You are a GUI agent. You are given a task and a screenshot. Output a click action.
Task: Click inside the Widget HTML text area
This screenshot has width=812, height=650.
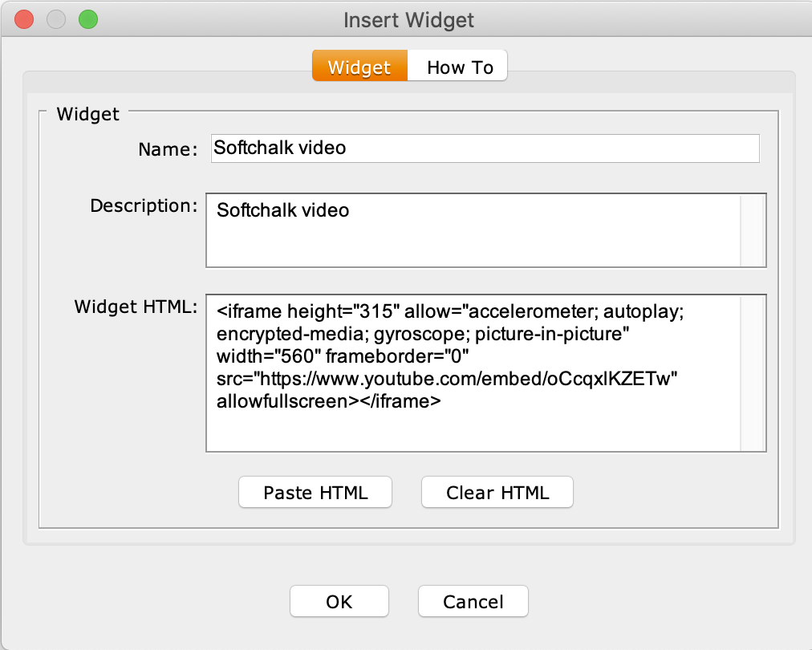point(473,373)
